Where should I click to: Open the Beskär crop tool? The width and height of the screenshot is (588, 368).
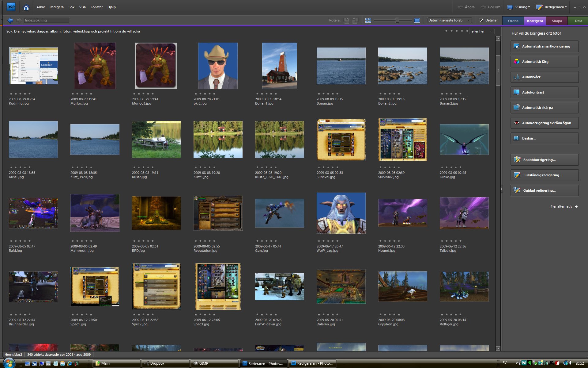pyautogui.click(x=545, y=138)
